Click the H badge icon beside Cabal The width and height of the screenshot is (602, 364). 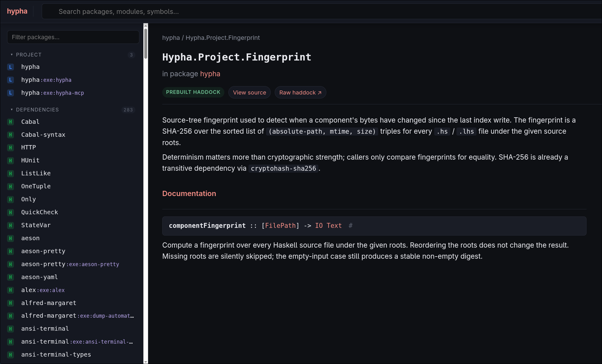pos(11,122)
